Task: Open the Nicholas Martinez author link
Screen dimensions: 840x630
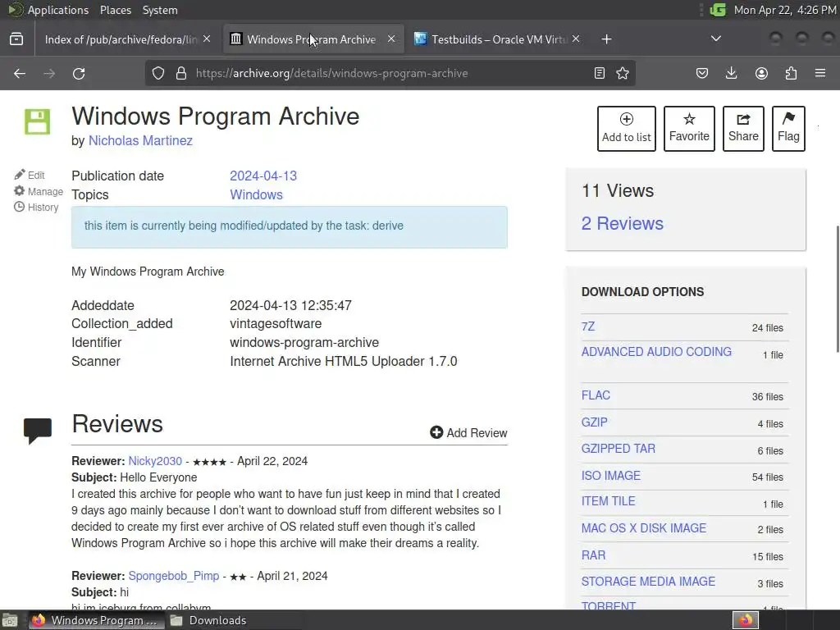Action: pos(140,140)
